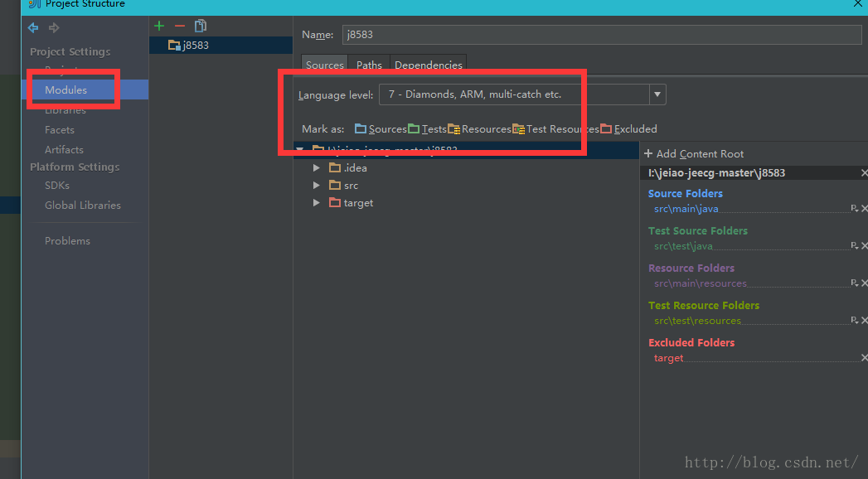The image size is (868, 479).
Task: Remove the selected module with the red minus
Action: point(180,26)
